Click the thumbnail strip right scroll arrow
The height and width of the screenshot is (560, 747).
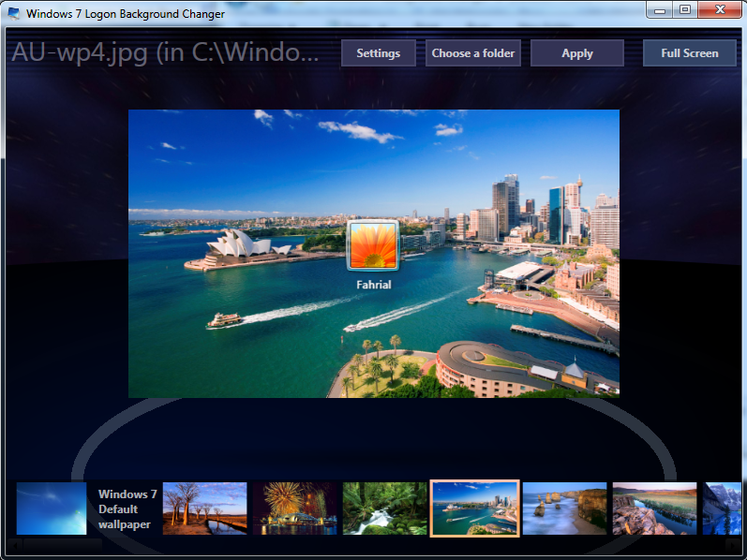734,544
